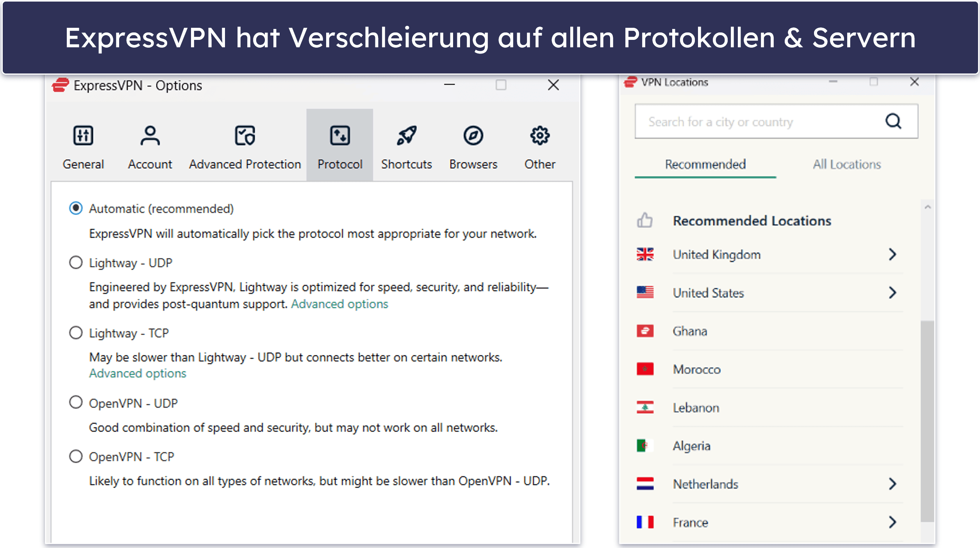The width and height of the screenshot is (980, 548).
Task: Click the United States flag icon
Action: pyautogui.click(x=645, y=292)
